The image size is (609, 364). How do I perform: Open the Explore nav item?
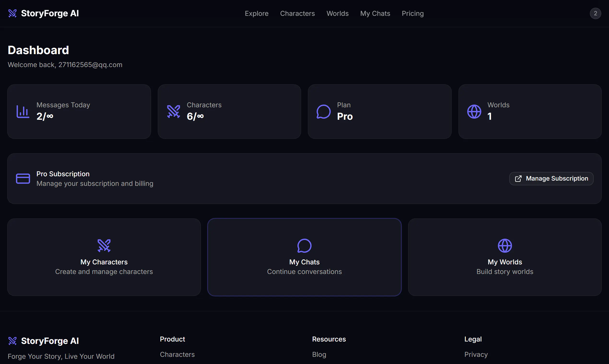pyautogui.click(x=256, y=13)
